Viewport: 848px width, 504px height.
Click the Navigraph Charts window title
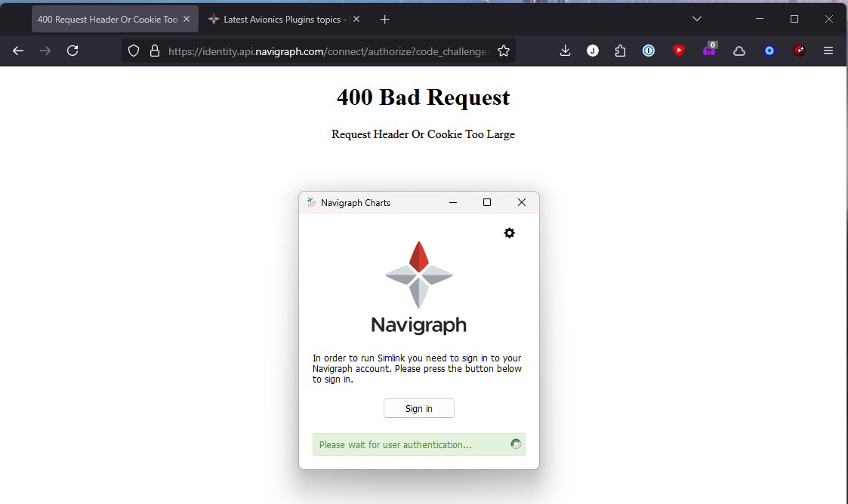point(356,202)
